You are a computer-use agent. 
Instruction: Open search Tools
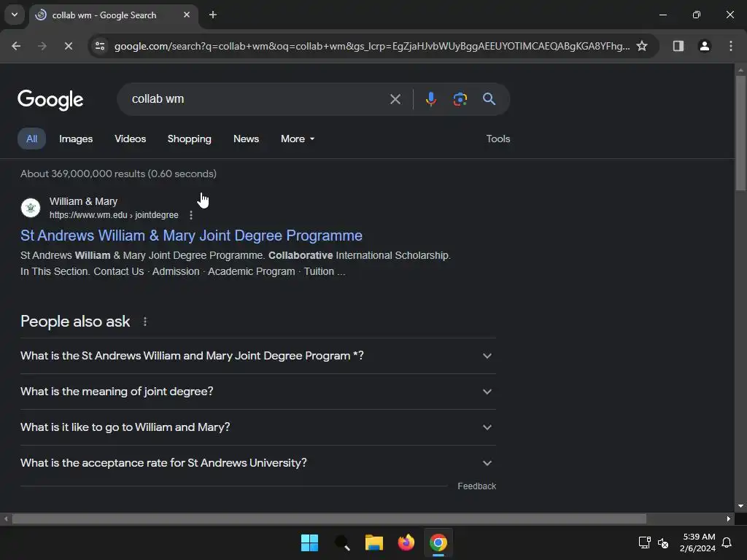498,139
